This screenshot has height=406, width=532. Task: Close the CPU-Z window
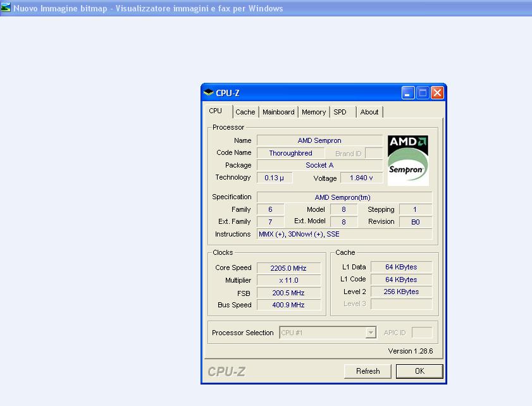(437, 92)
